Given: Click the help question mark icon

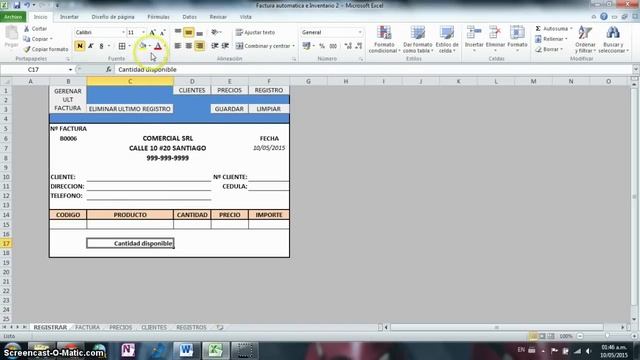Looking at the screenshot, I should coord(604,17).
